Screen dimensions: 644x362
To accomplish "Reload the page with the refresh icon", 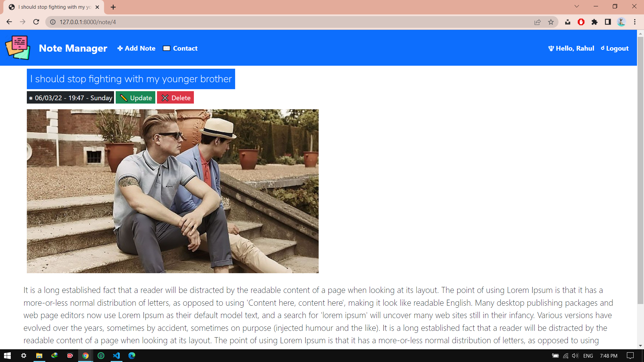I will tap(36, 22).
